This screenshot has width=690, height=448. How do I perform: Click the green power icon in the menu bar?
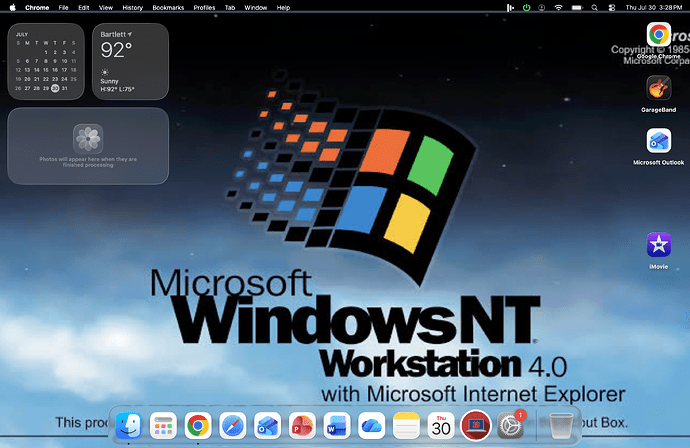tap(526, 7)
